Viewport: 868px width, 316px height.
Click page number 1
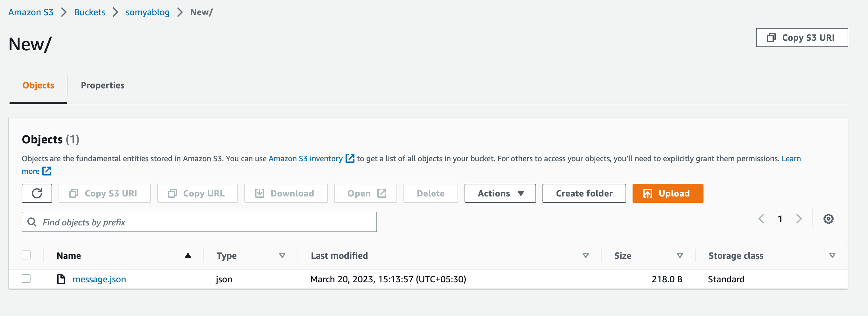pyautogui.click(x=780, y=219)
